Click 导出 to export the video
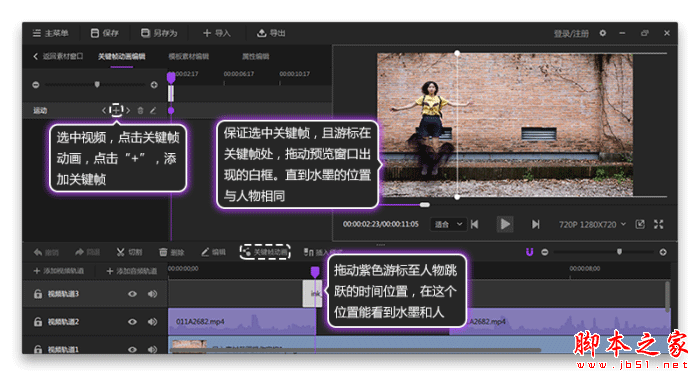This screenshot has width=700, height=376. (271, 33)
